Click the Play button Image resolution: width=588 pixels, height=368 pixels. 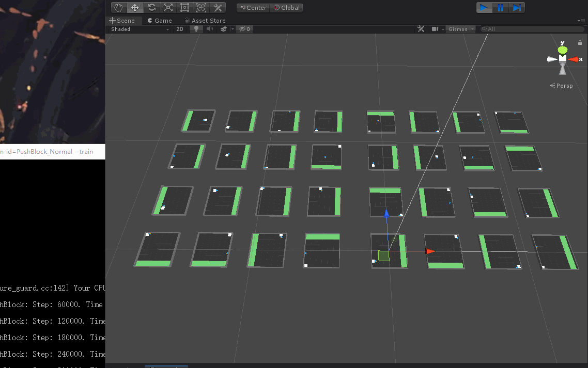click(x=484, y=8)
